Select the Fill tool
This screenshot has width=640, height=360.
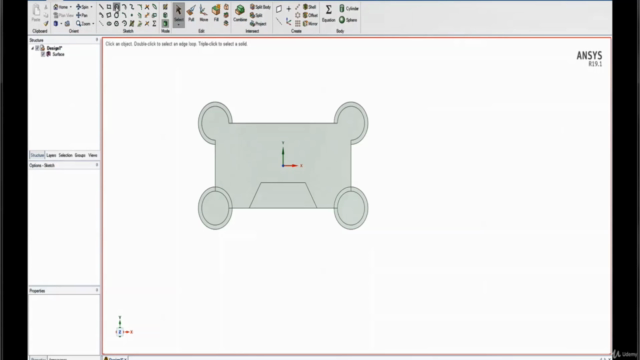(x=216, y=13)
